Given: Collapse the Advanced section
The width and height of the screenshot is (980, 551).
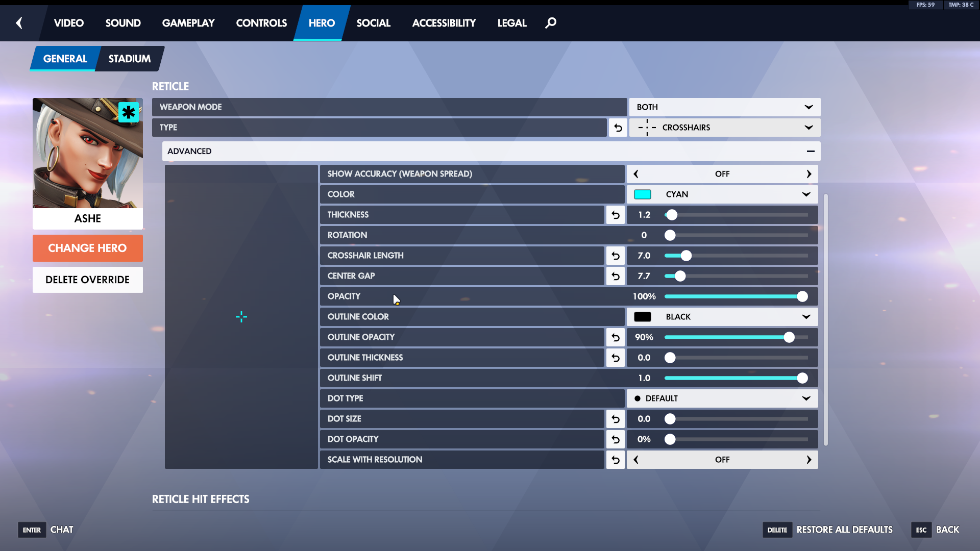Looking at the screenshot, I should point(810,152).
